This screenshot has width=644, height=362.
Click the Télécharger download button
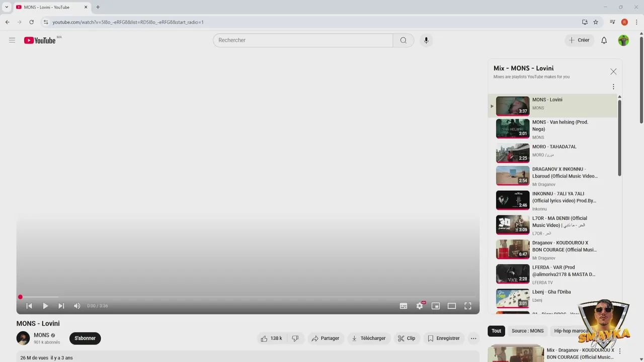pos(368,338)
